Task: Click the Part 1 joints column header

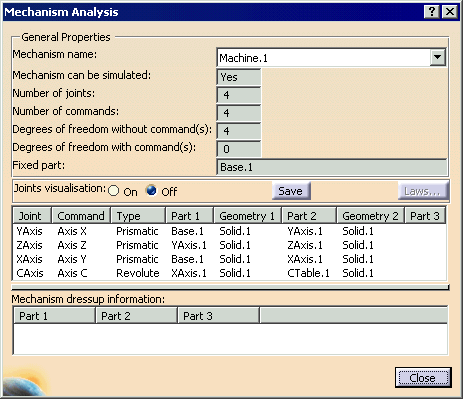Action: coord(189,216)
